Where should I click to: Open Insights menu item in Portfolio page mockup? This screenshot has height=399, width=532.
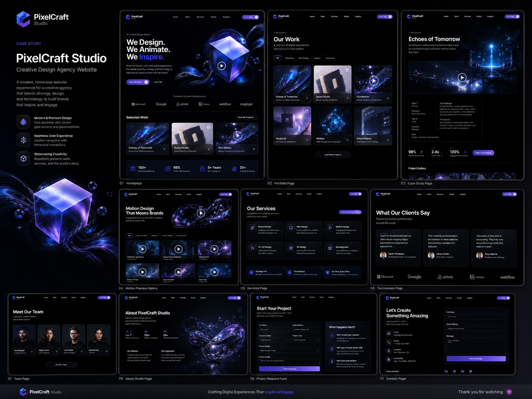coord(358,17)
